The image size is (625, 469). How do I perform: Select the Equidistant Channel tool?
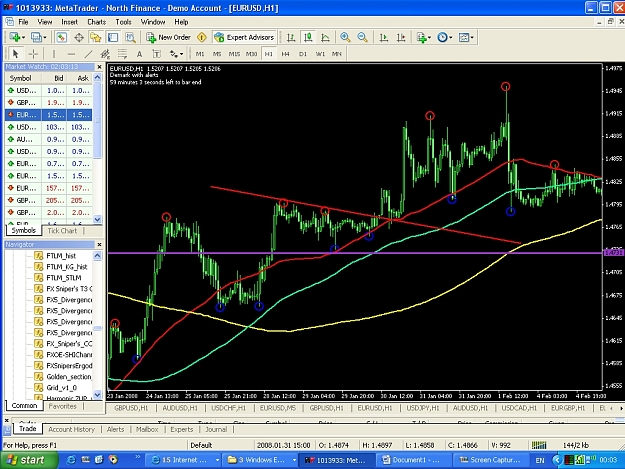point(105,54)
